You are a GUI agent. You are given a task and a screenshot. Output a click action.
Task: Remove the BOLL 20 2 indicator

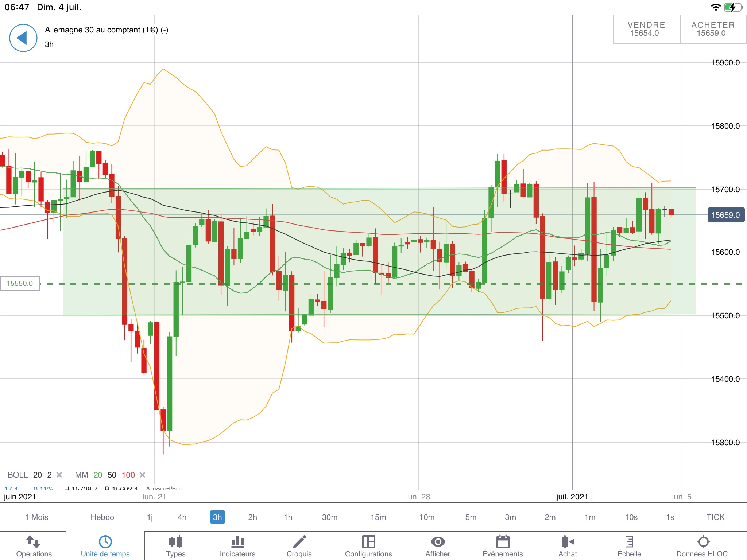(59, 475)
